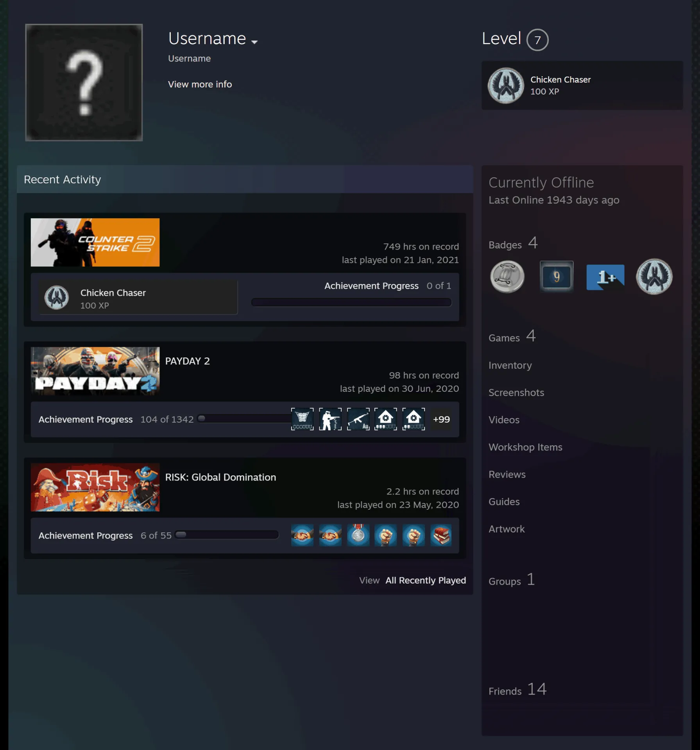Screen dimensions: 700x750
Task: Click Chicken Chaser badge in Badges row
Action: [x=654, y=277]
